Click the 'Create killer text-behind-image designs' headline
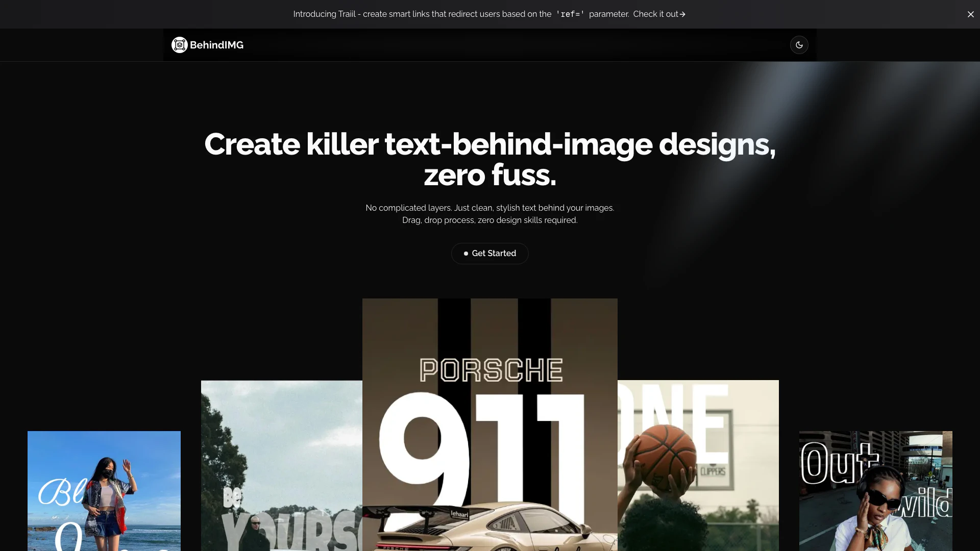 click(489, 144)
